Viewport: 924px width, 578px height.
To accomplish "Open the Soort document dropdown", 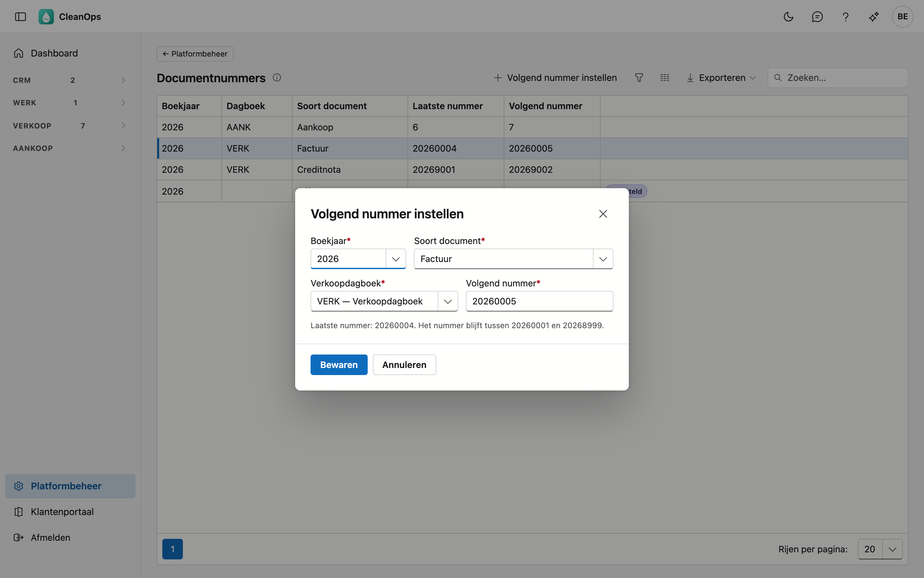I will coord(513,259).
